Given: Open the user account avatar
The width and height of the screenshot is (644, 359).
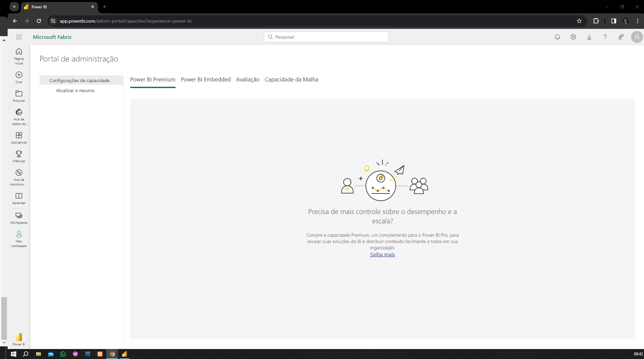Looking at the screenshot, I should (x=637, y=37).
